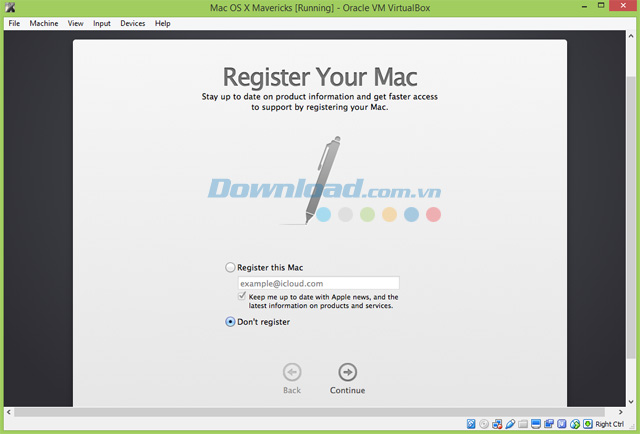This screenshot has height=434, width=640.
Task: Click the Continue label
Action: pyautogui.click(x=347, y=390)
